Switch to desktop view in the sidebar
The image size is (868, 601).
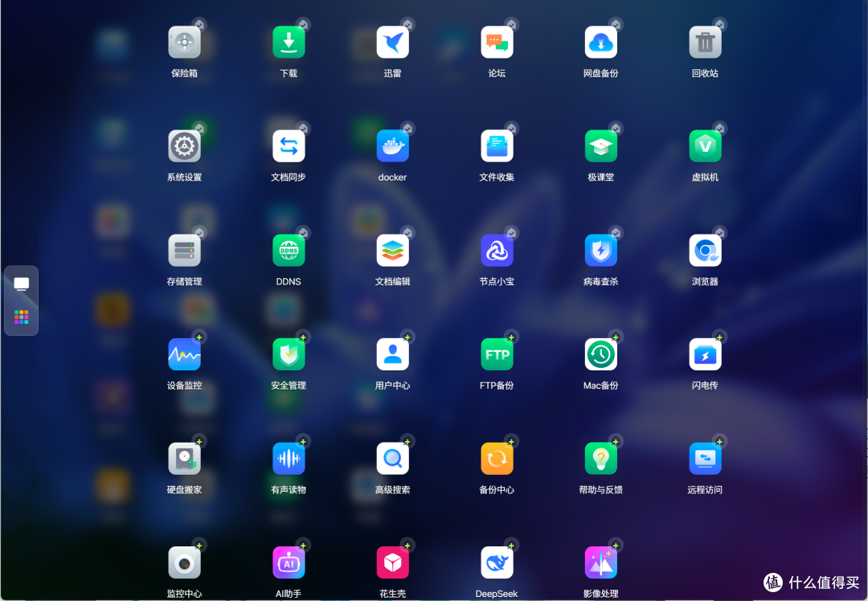pos(22,284)
